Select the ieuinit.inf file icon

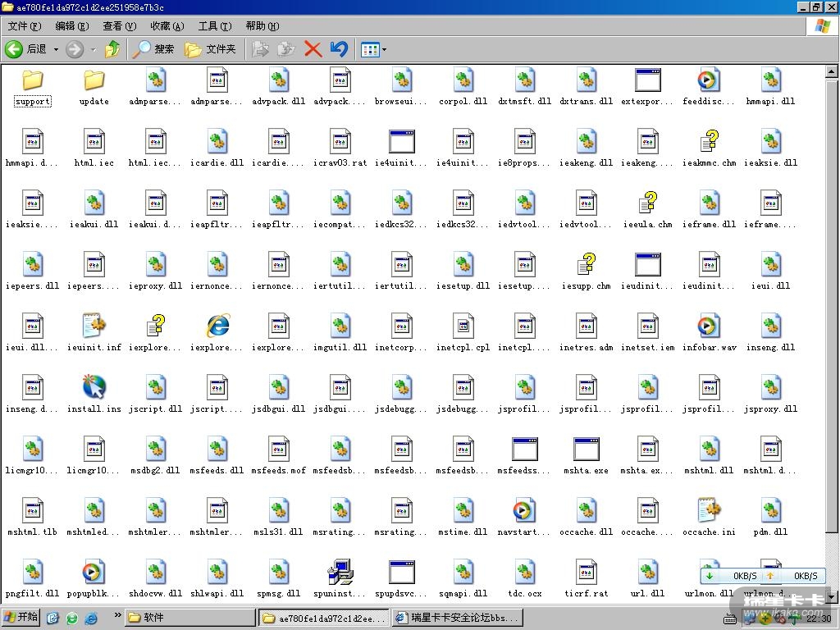94,326
